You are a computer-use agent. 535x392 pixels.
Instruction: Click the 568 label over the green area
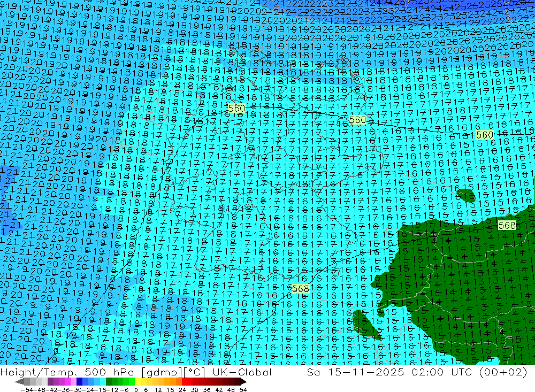pyautogui.click(x=507, y=226)
